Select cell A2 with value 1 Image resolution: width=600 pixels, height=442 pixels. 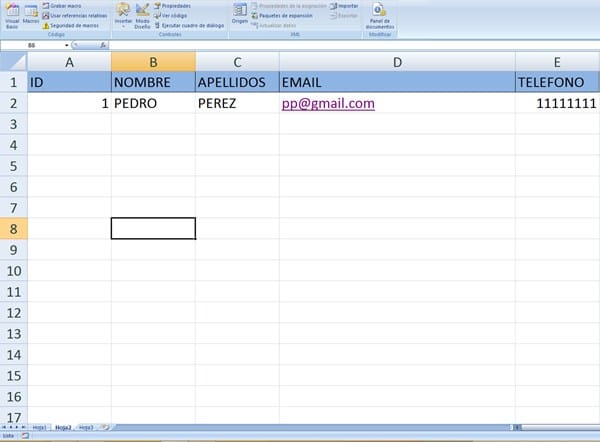pos(69,103)
